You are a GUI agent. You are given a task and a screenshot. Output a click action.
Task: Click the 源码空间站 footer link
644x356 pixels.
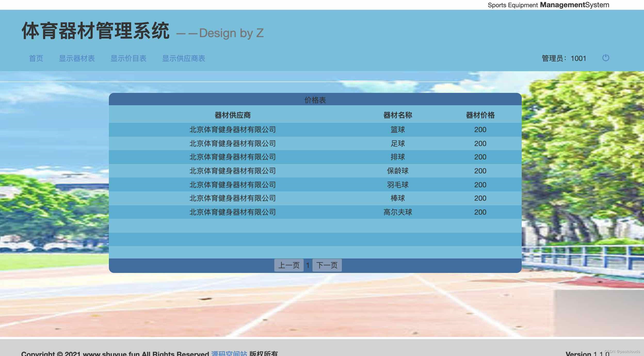point(229,353)
